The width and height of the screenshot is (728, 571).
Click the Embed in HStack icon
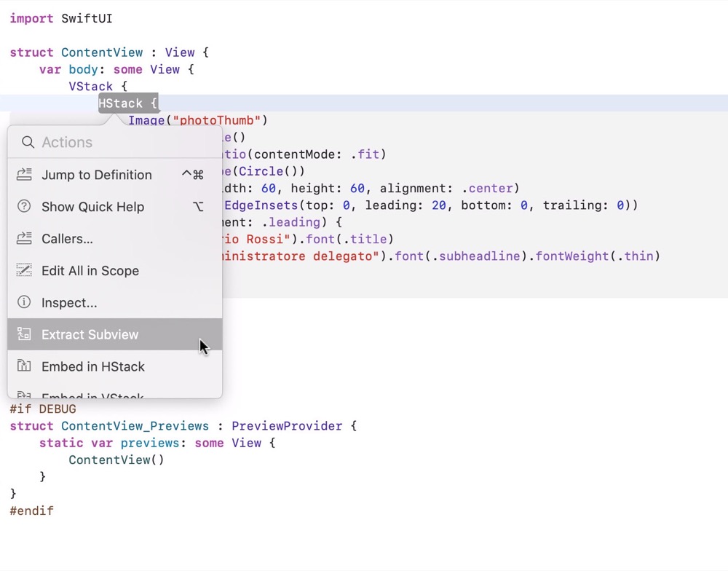coord(24,366)
